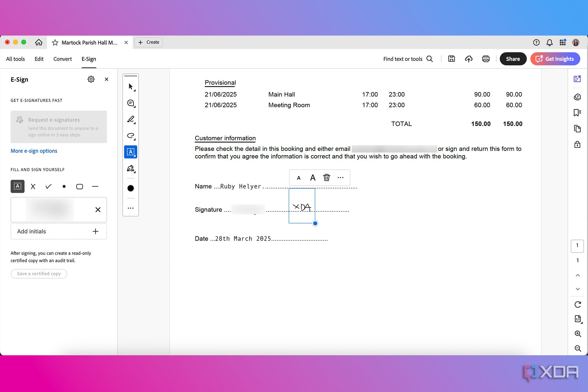Image resolution: width=588 pixels, height=392 pixels.
Task: Select the fountain pen sign tool
Action: tap(131, 169)
